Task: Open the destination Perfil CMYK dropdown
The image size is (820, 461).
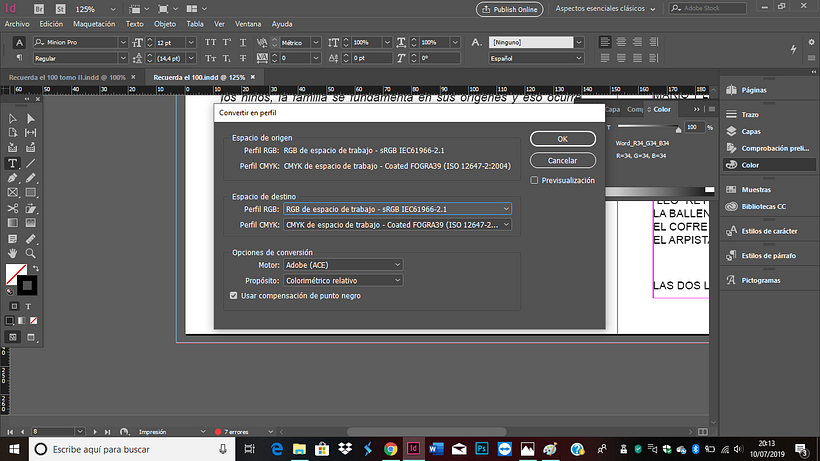Action: point(397,225)
